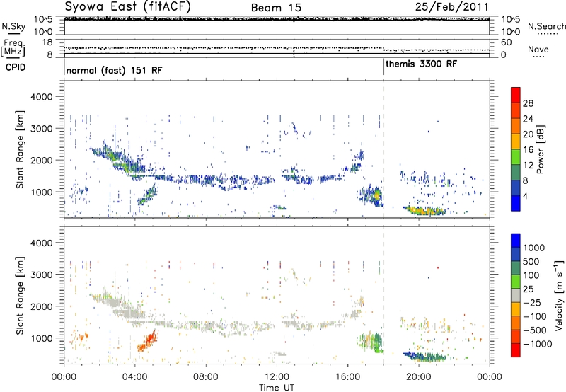Click the "04:00" time tick label
The width and height of the screenshot is (566, 392).
click(x=134, y=376)
